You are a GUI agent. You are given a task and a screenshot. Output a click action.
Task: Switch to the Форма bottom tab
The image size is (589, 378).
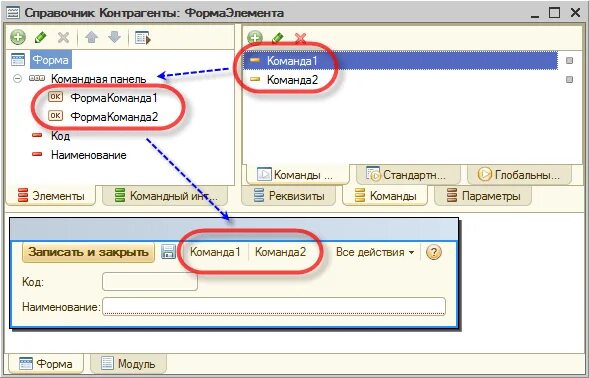45,363
